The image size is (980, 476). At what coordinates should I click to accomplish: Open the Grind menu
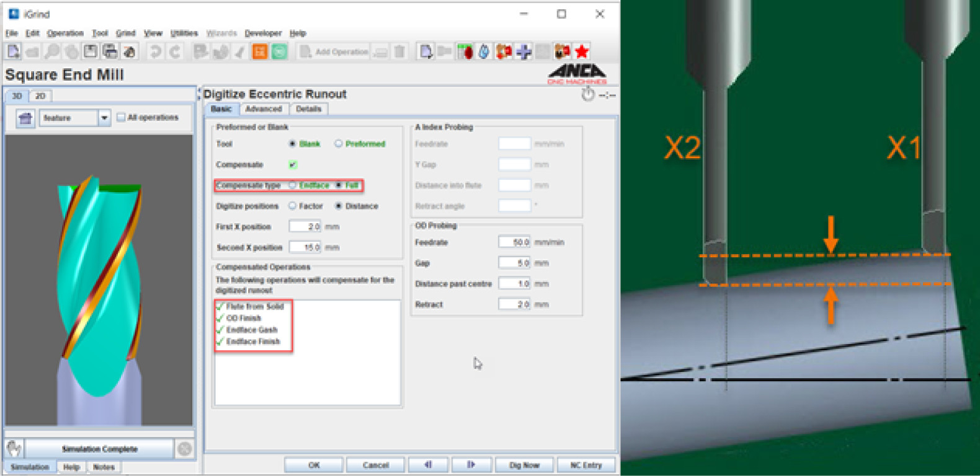(x=125, y=33)
